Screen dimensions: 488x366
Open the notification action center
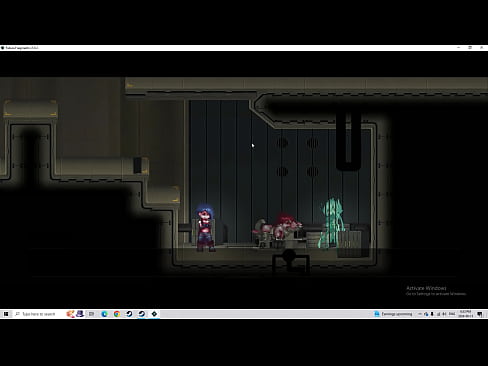click(480, 314)
